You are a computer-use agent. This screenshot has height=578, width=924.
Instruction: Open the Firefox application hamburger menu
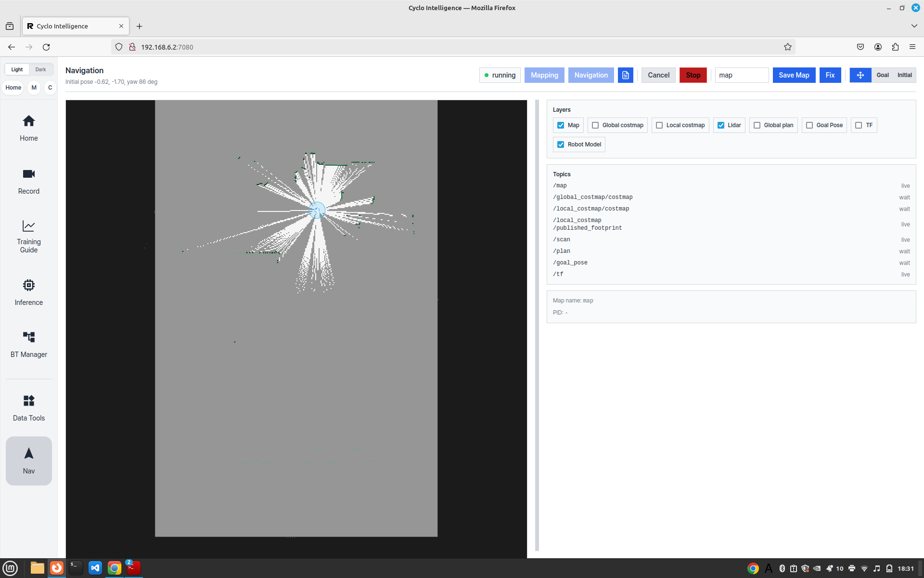912,47
